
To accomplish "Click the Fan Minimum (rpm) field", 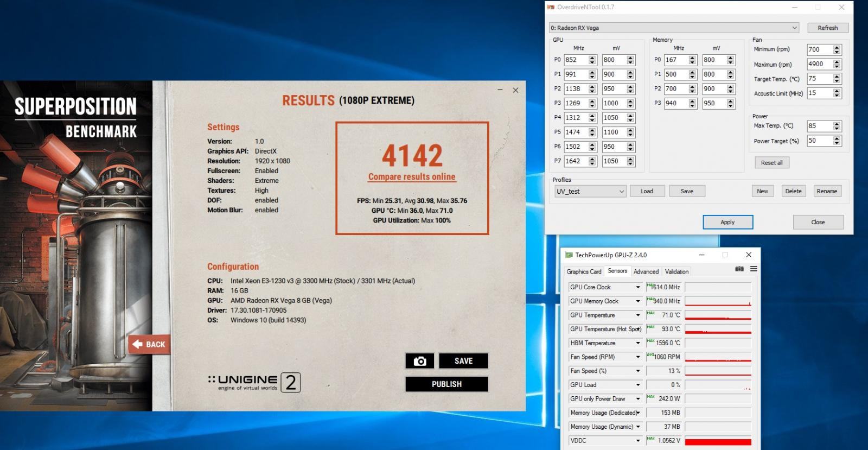I will pos(820,49).
